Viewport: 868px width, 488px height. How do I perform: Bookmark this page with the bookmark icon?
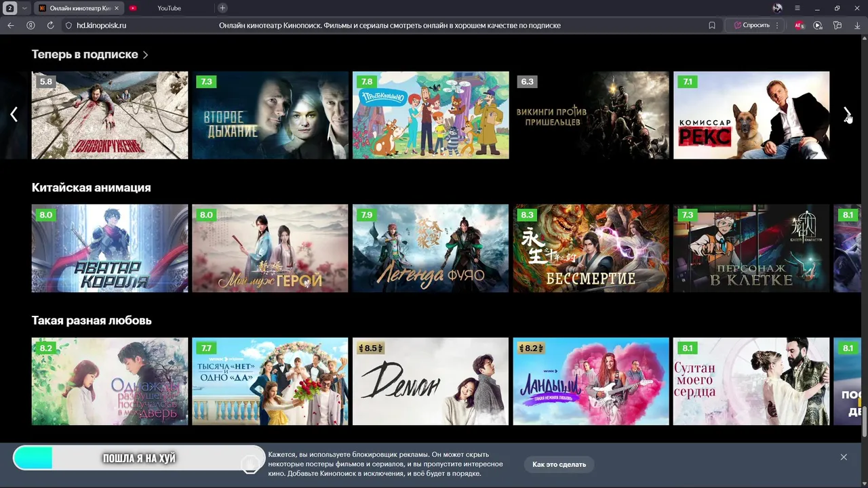click(x=712, y=25)
